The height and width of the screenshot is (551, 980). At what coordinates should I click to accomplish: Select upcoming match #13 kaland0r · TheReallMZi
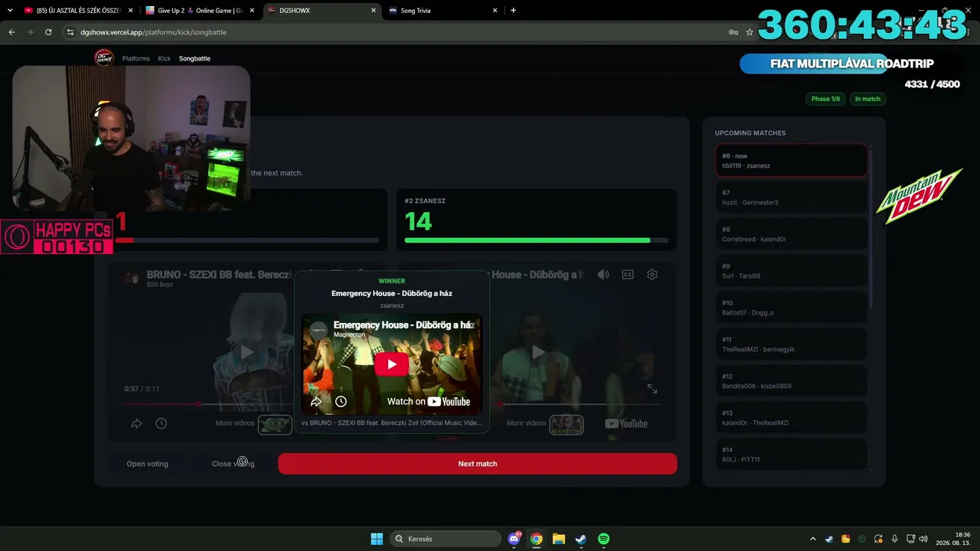coord(792,418)
